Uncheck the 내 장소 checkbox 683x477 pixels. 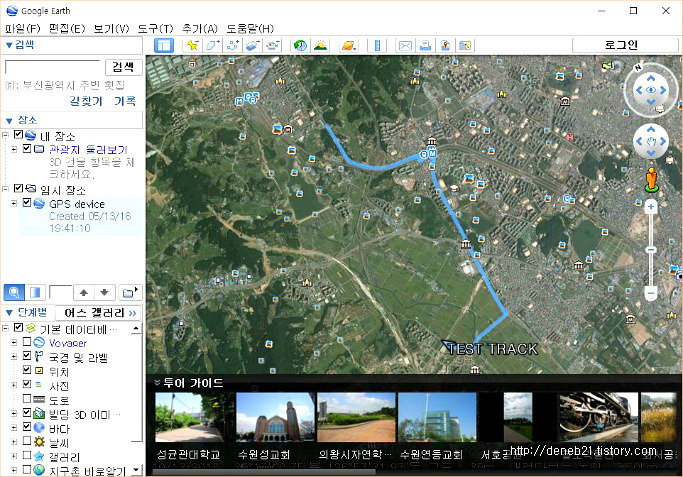[18, 135]
